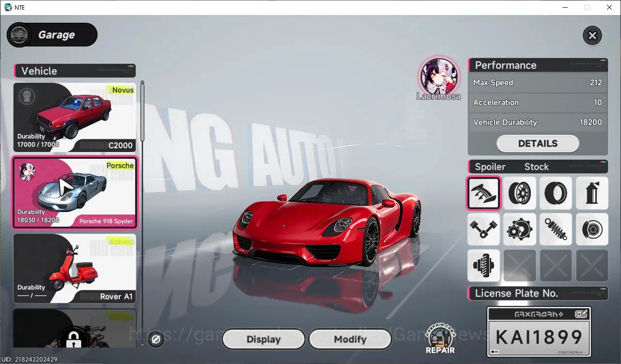Screen dimensions: 621x364
Task: Click the Display button
Action: (x=264, y=339)
